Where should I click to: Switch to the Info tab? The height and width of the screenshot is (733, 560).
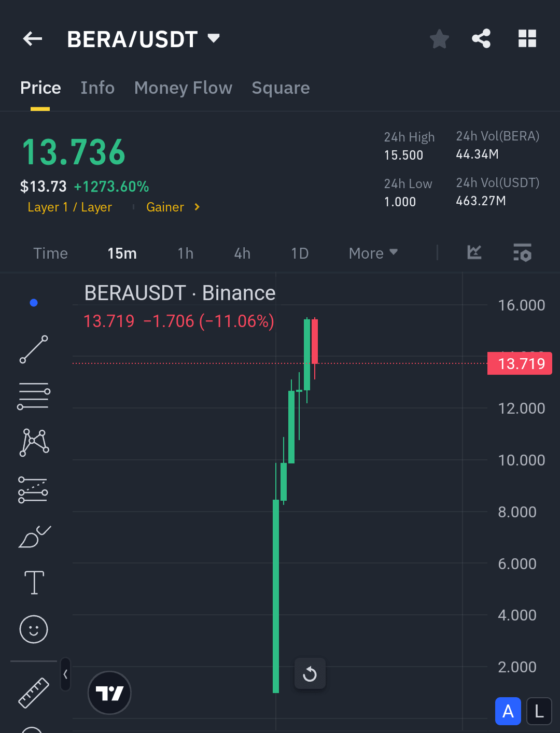97,88
